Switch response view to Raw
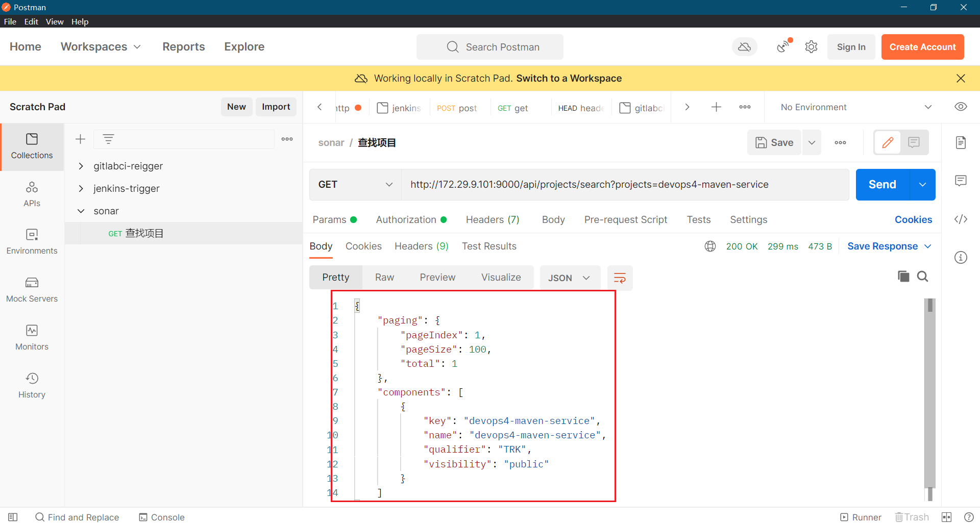 384,277
